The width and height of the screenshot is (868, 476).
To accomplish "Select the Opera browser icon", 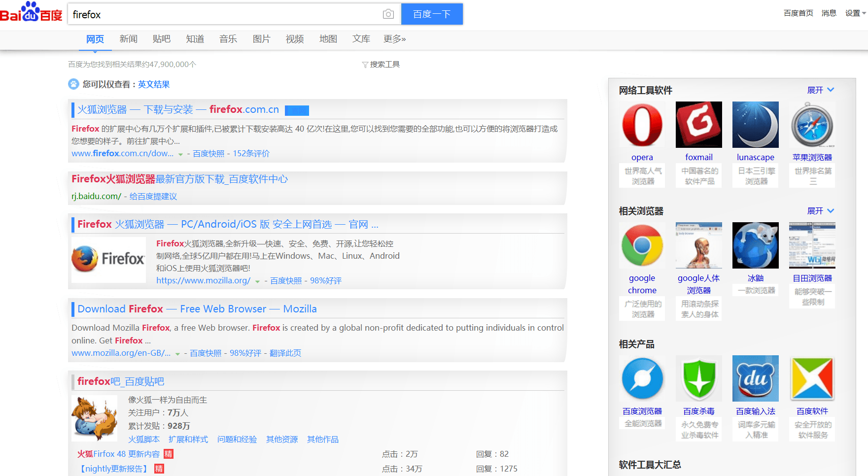I will click(642, 125).
